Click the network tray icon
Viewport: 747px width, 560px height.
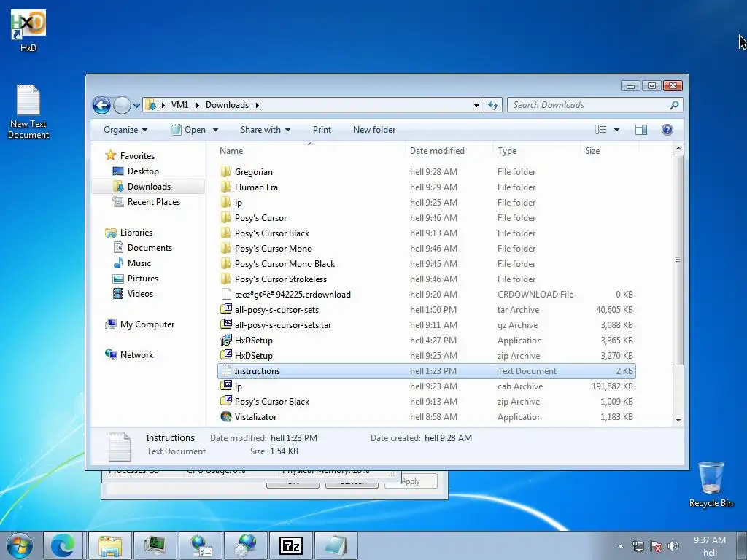tap(638, 546)
